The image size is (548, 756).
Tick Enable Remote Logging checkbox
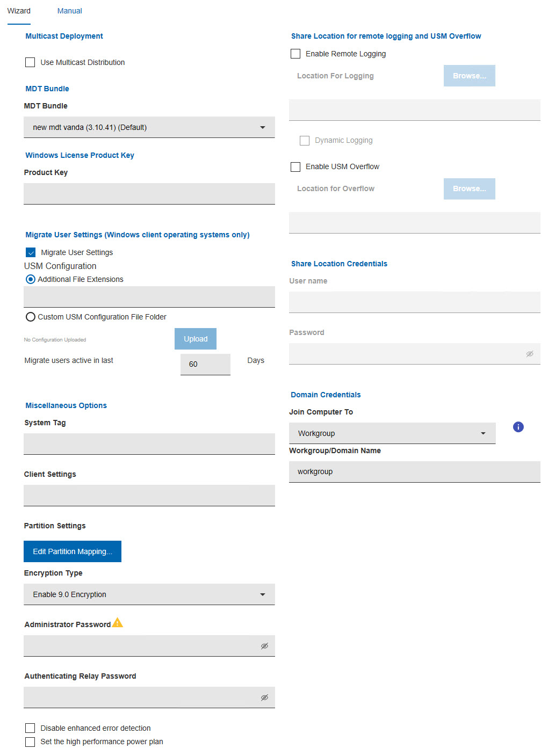coord(295,54)
